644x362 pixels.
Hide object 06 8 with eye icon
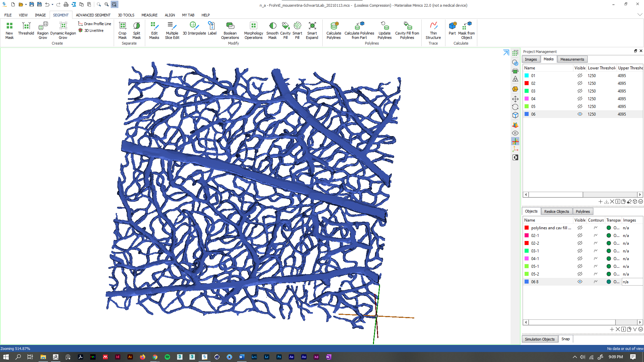[580, 282]
